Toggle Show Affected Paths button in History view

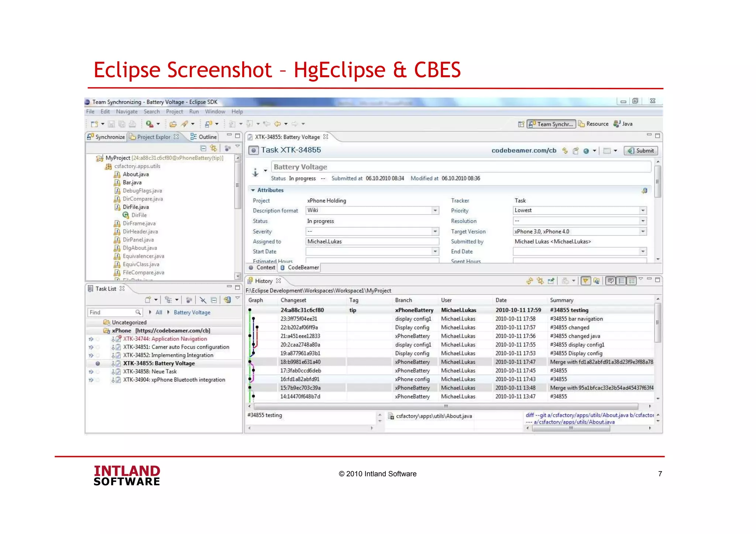tap(622, 281)
